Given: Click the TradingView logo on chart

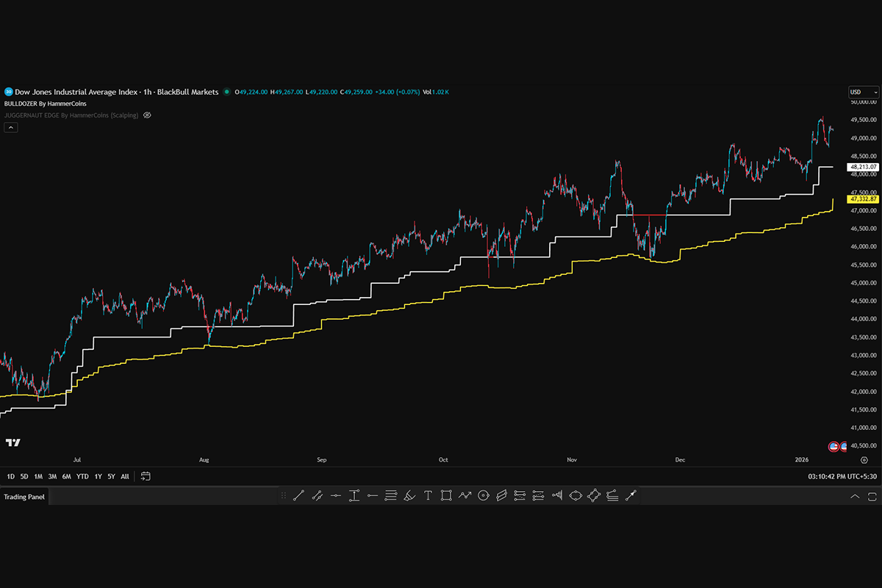Looking at the screenshot, I should 12,442.
